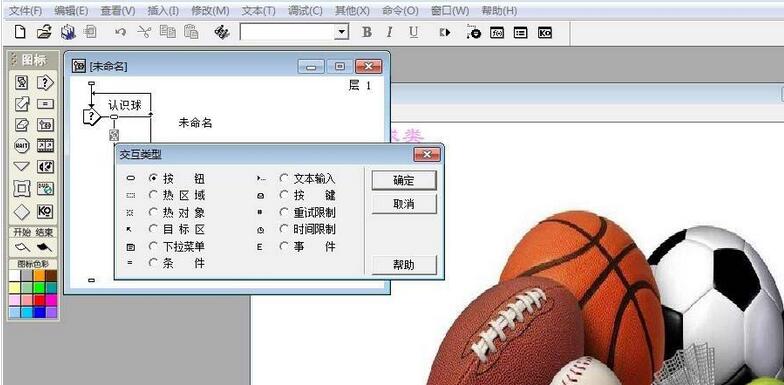The height and width of the screenshot is (385, 784).
Task: Select the Interaction icon in the icon palette
Action: pos(46,82)
